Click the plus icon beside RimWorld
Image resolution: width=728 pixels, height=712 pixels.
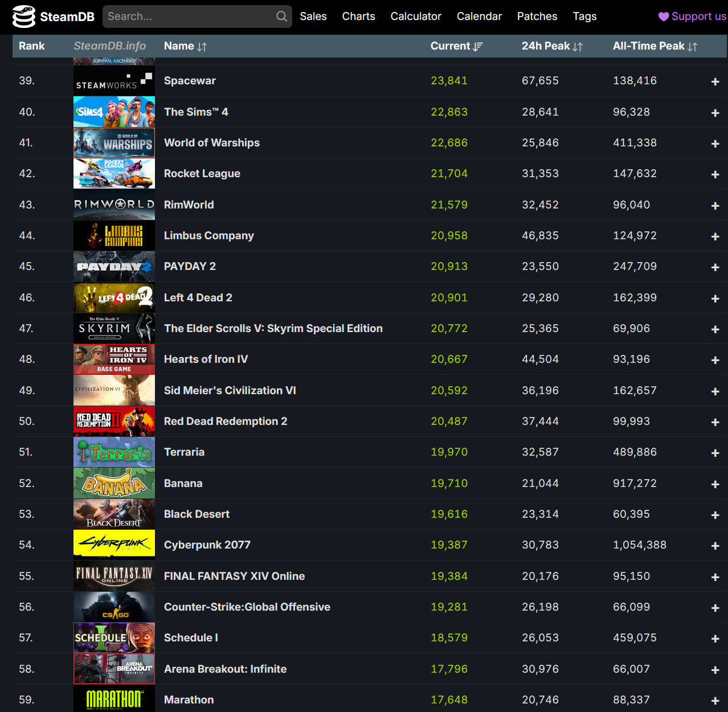[x=715, y=206]
